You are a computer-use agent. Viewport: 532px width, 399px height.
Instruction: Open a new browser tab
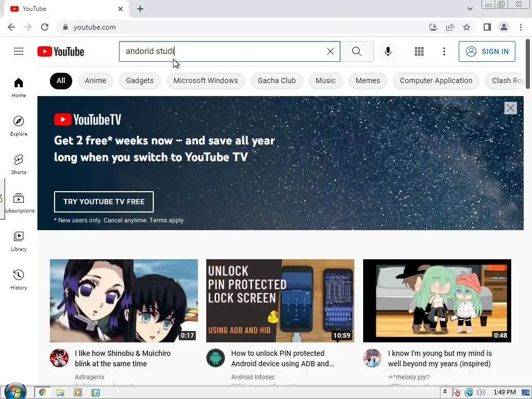coord(140,9)
